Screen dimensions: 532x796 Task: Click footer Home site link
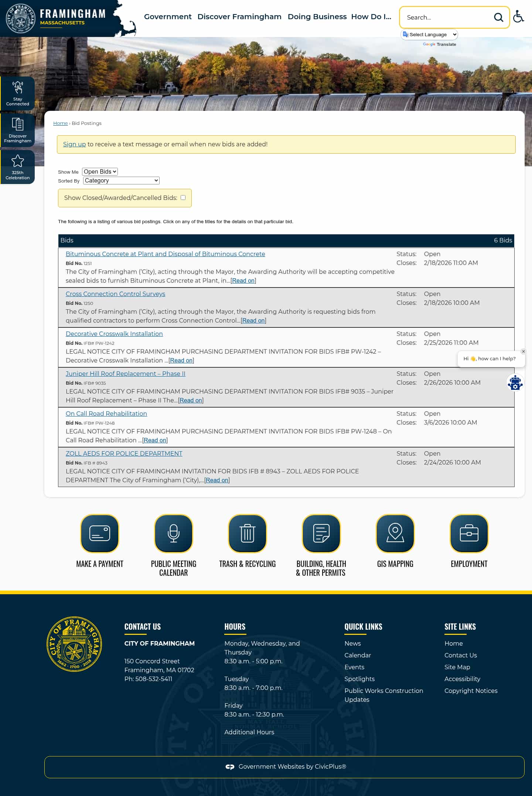pos(454,643)
